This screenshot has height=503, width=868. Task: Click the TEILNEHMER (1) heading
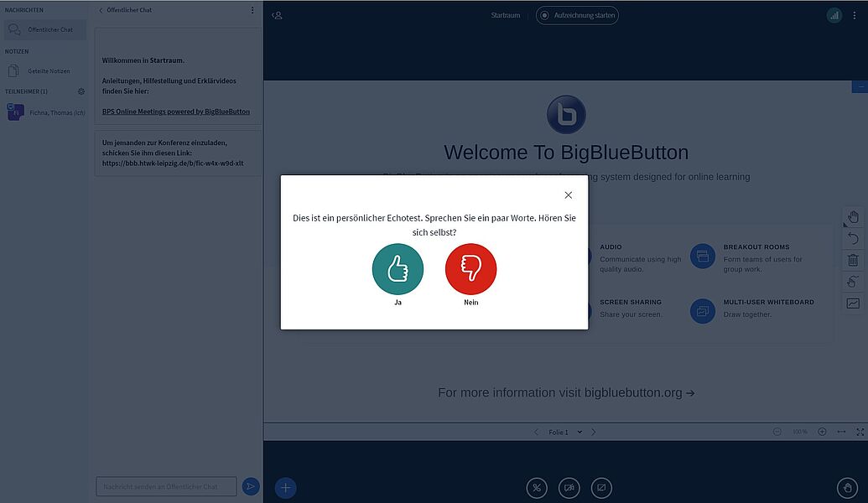(26, 91)
